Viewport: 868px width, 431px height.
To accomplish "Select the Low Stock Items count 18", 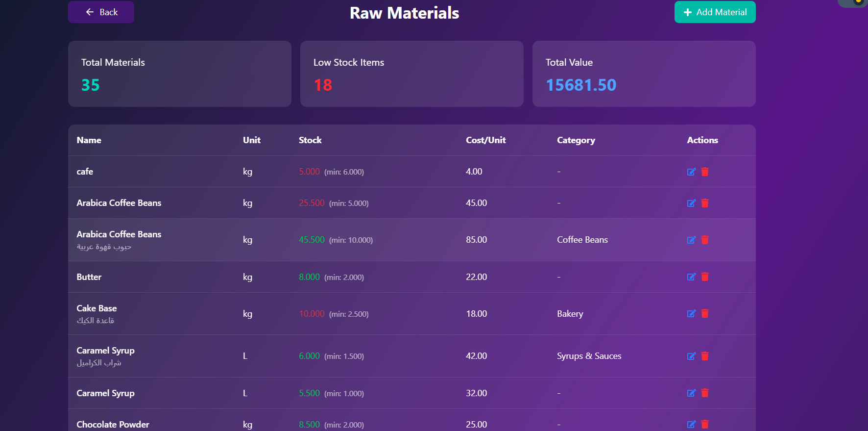I will point(323,85).
